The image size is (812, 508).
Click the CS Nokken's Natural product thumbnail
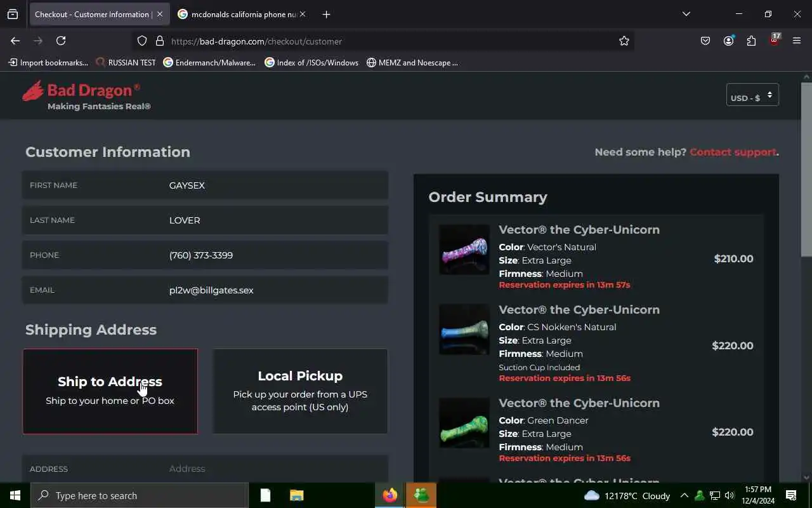coord(464,330)
